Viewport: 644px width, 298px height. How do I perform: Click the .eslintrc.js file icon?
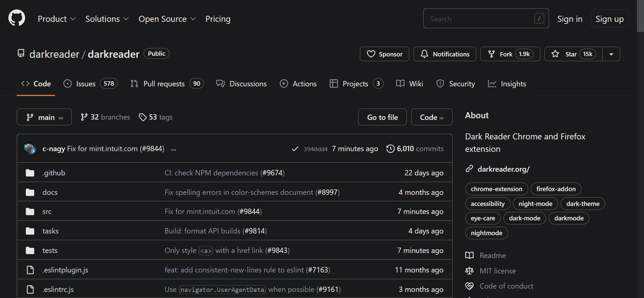point(30,290)
